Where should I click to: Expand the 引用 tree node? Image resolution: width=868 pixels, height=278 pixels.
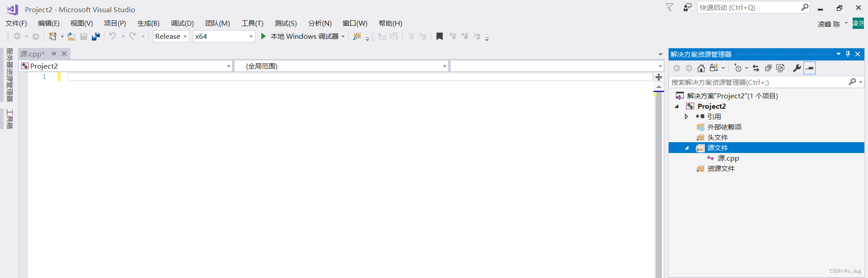[x=686, y=116]
